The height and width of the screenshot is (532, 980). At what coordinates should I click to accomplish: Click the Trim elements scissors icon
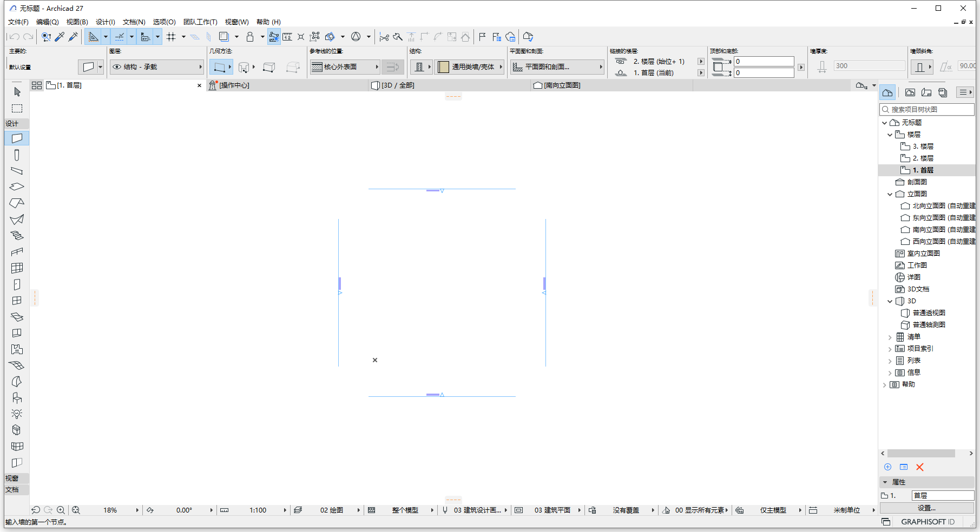click(384, 36)
